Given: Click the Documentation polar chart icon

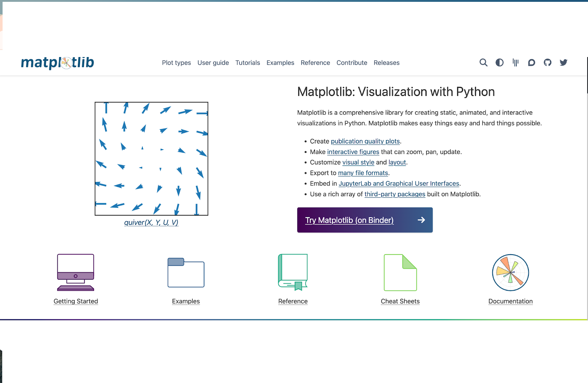Looking at the screenshot, I should pyautogui.click(x=510, y=273).
